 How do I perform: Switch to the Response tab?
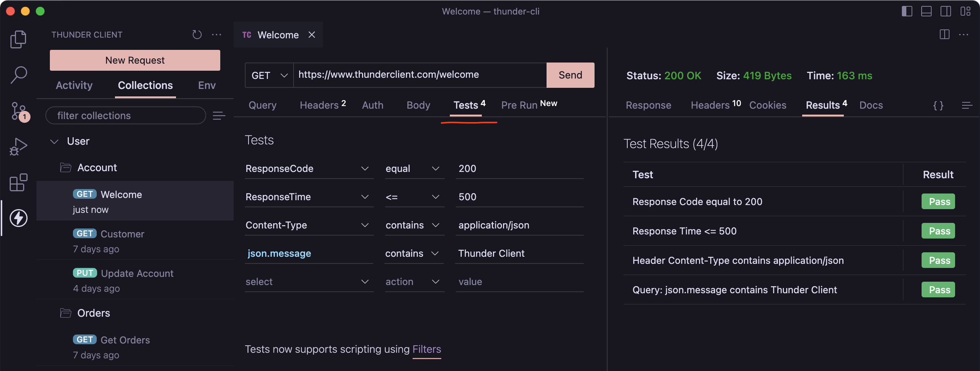coord(648,105)
